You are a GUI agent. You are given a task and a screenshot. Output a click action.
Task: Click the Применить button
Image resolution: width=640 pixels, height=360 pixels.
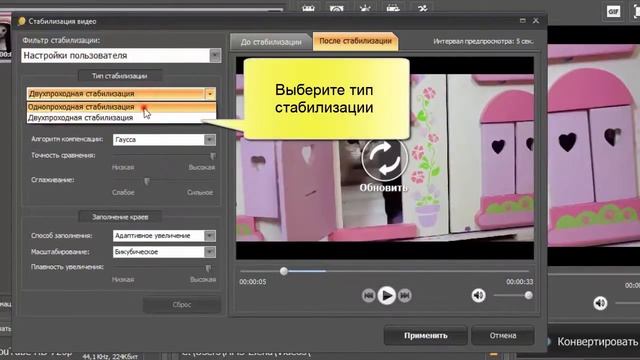(426, 336)
